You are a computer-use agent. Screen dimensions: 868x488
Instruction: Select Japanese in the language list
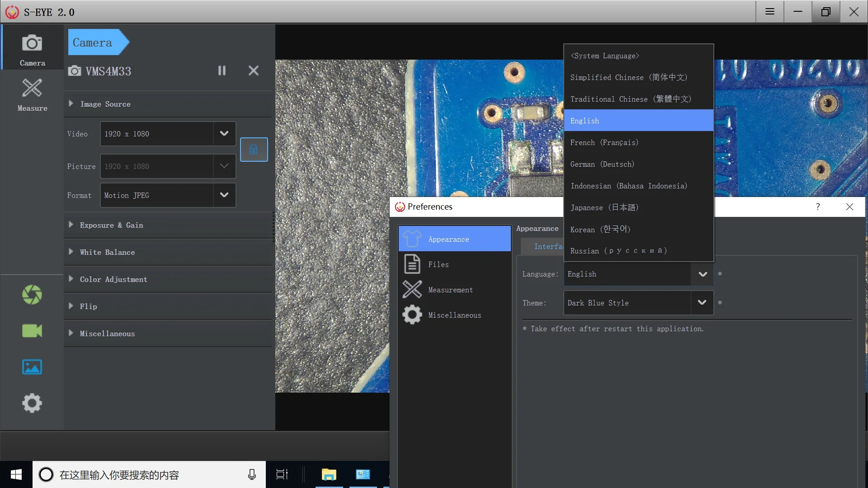[x=604, y=207]
